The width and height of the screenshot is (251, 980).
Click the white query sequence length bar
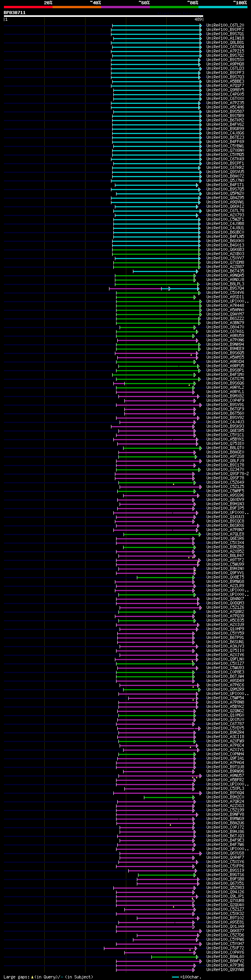click(103, 16)
